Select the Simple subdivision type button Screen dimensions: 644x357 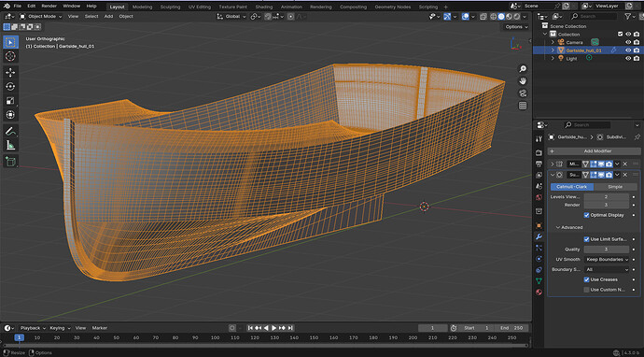(615, 187)
